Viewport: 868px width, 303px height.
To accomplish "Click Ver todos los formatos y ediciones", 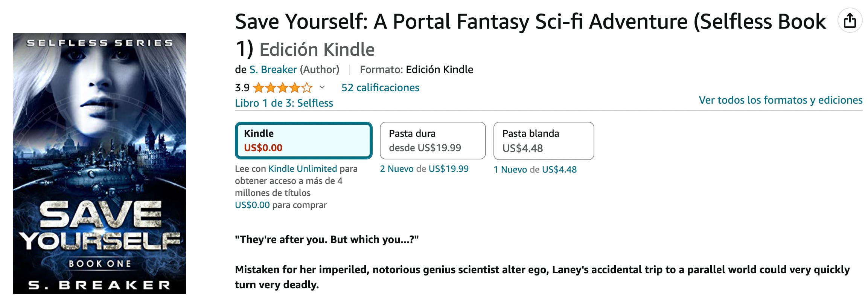I will click(x=780, y=100).
